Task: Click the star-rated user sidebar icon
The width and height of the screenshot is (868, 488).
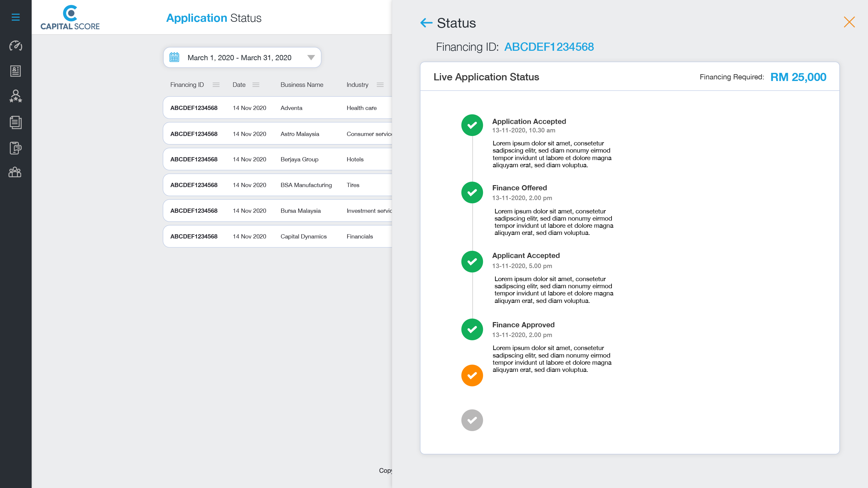Action: 16,96
